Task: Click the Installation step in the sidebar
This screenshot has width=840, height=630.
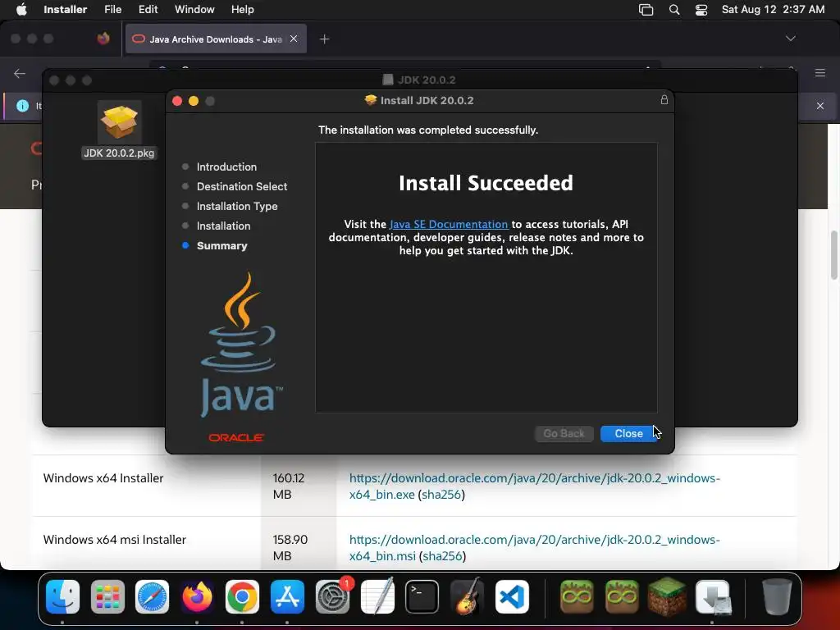Action: 223,226
